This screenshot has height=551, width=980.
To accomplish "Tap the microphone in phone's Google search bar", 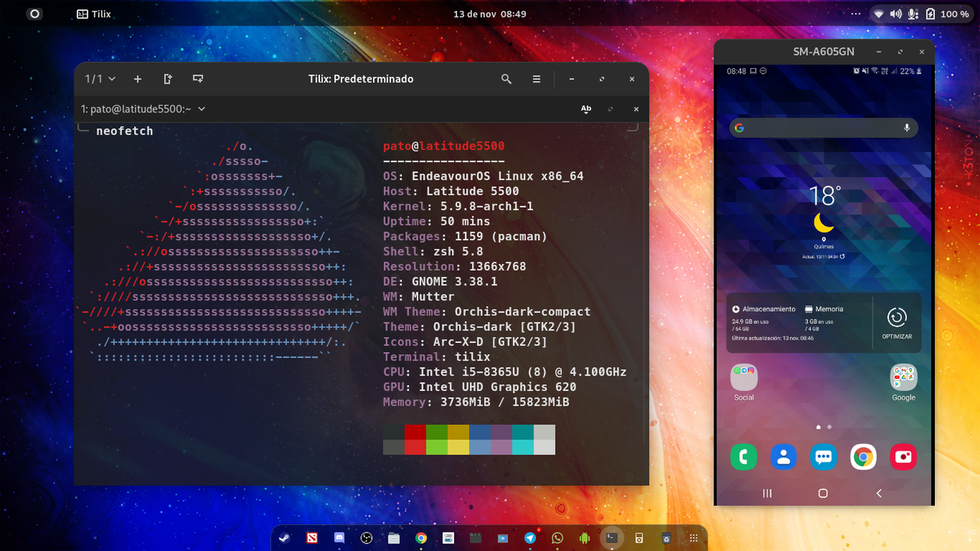I will [x=907, y=128].
